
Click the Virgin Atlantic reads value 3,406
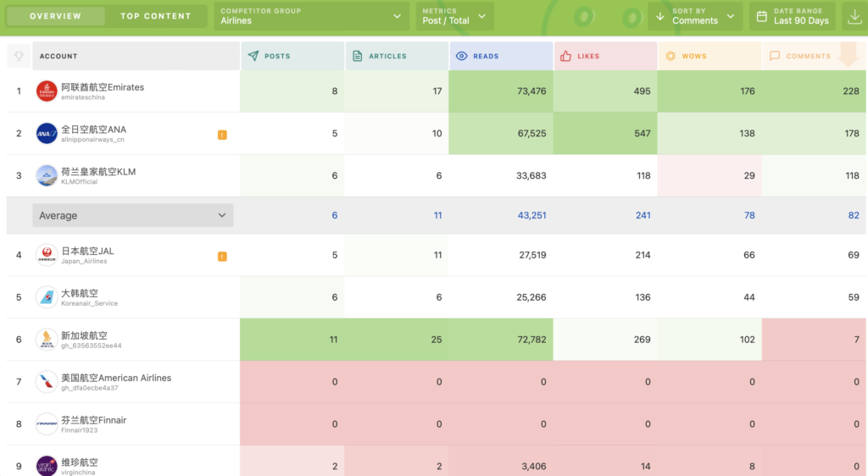[534, 466]
